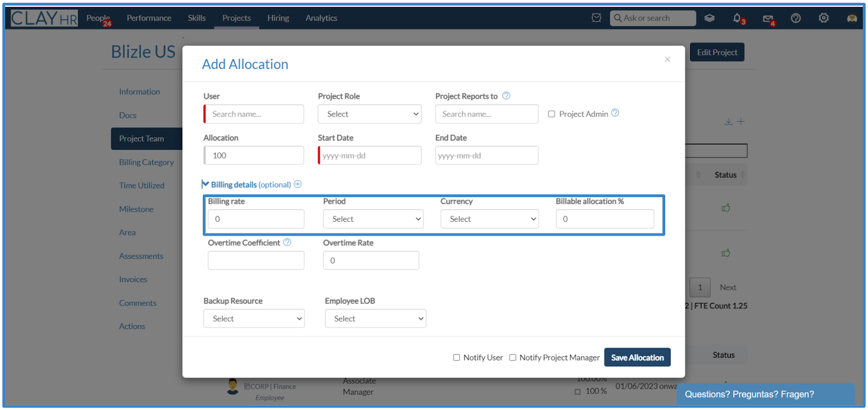
Task: Select Docs in project sidebar
Action: coord(127,115)
